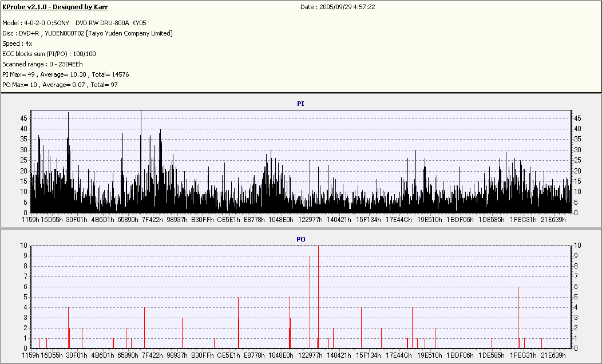Click the PO spike of 6 near 1FEC31h

click(518, 318)
